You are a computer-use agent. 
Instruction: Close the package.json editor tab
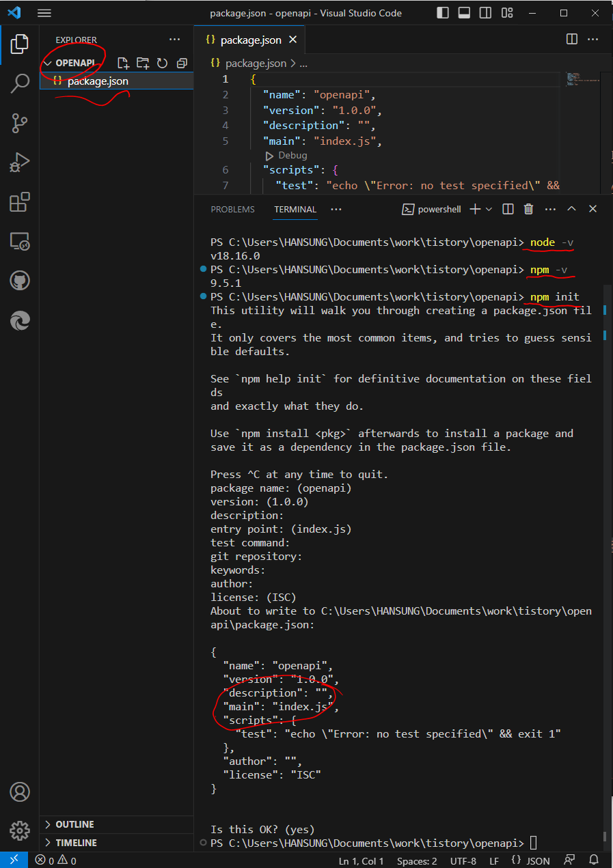click(293, 40)
